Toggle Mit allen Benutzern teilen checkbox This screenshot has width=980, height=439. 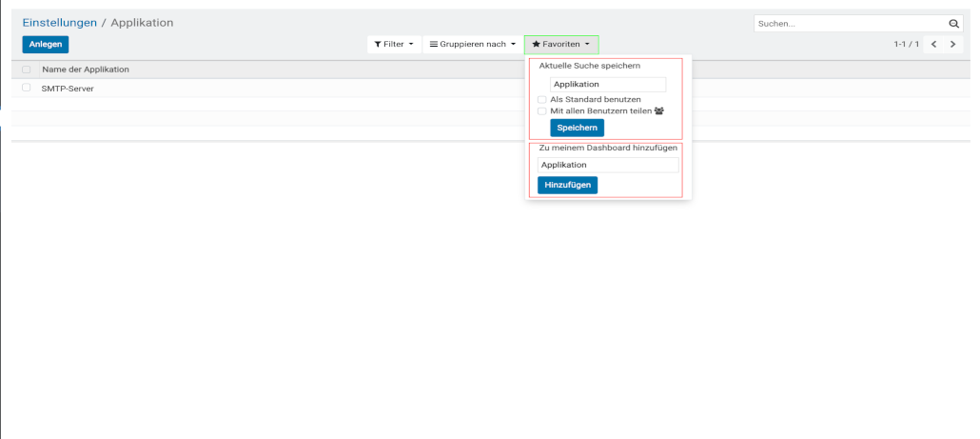click(541, 111)
